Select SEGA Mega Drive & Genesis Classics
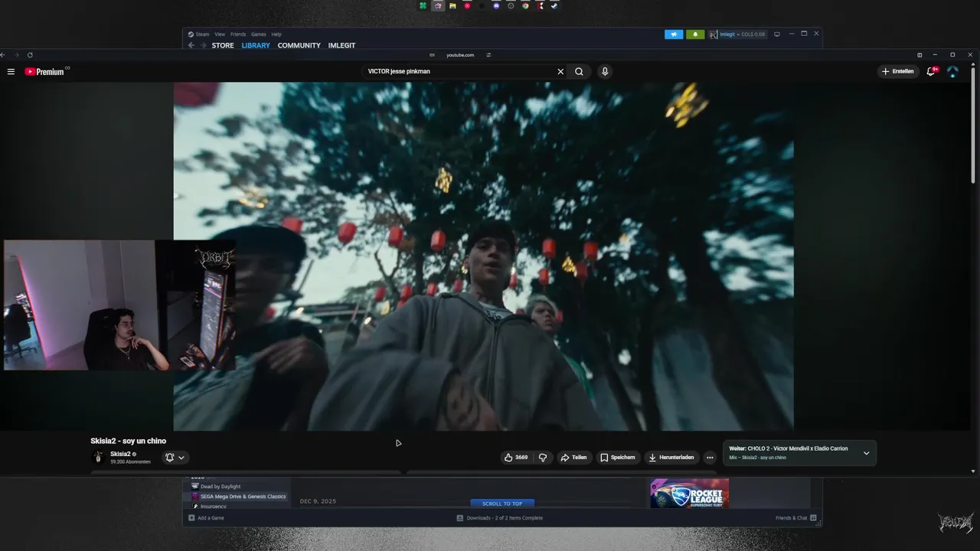The height and width of the screenshot is (551, 980). (x=239, y=497)
